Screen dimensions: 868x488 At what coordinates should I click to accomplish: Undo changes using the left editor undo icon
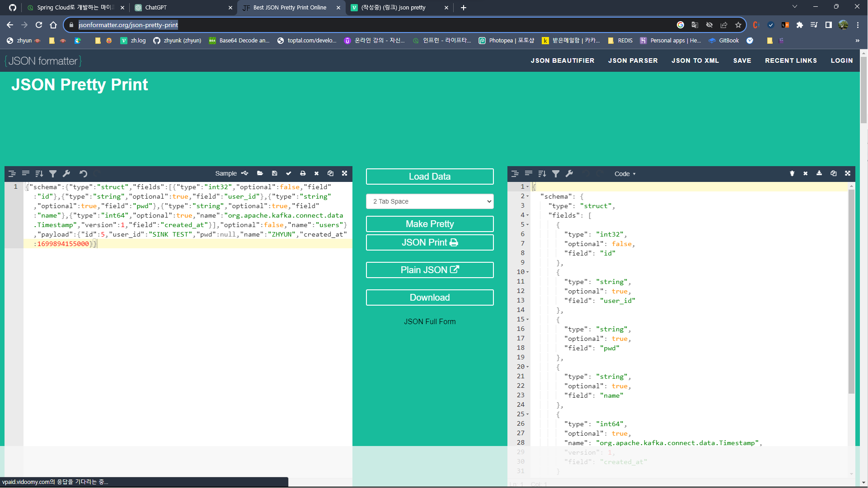pos(83,173)
